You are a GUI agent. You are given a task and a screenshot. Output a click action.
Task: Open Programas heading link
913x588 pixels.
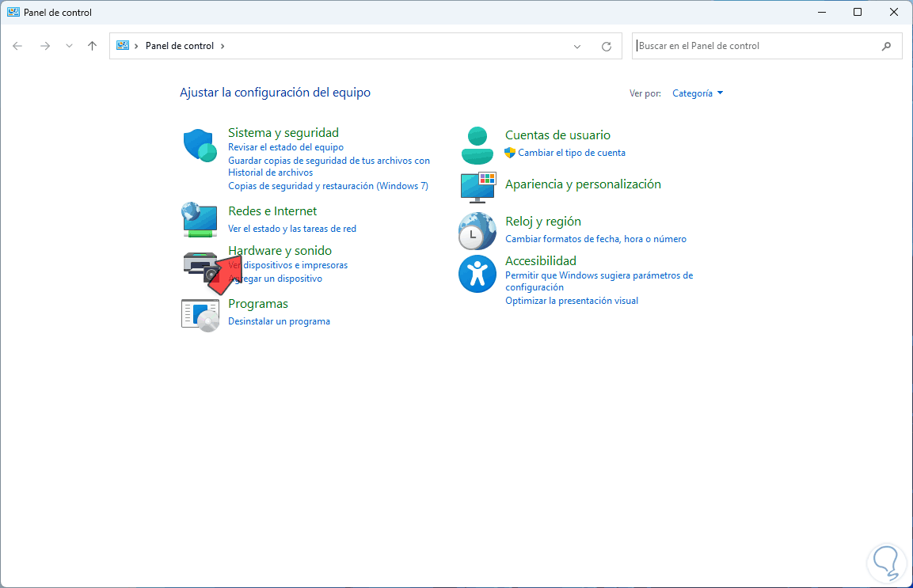click(x=258, y=304)
